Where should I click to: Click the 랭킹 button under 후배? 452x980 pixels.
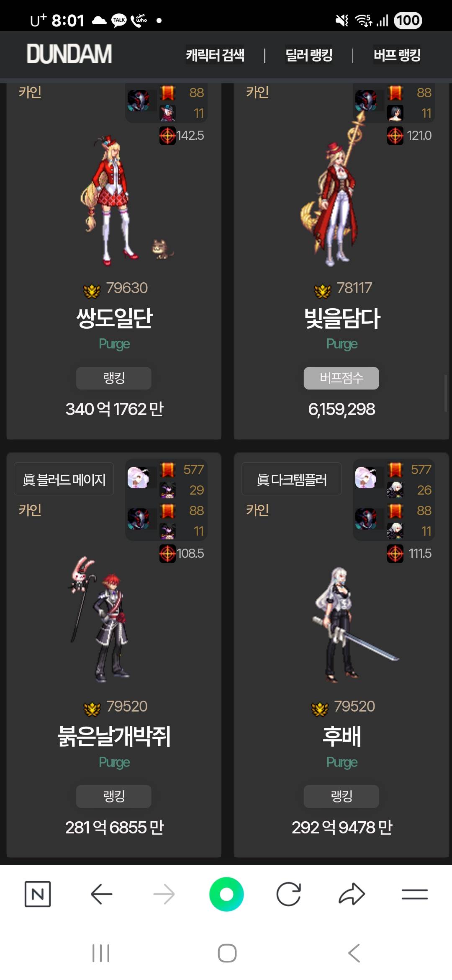(x=342, y=796)
